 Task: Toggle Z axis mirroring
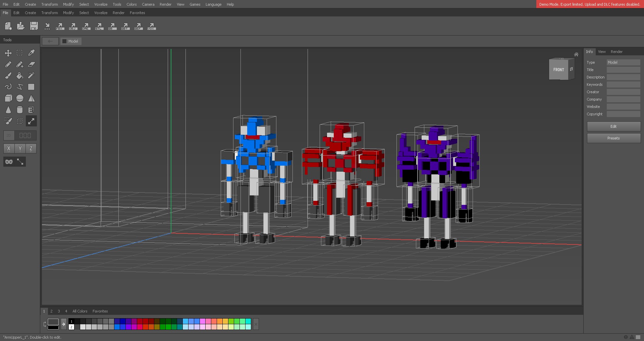pyautogui.click(x=31, y=149)
